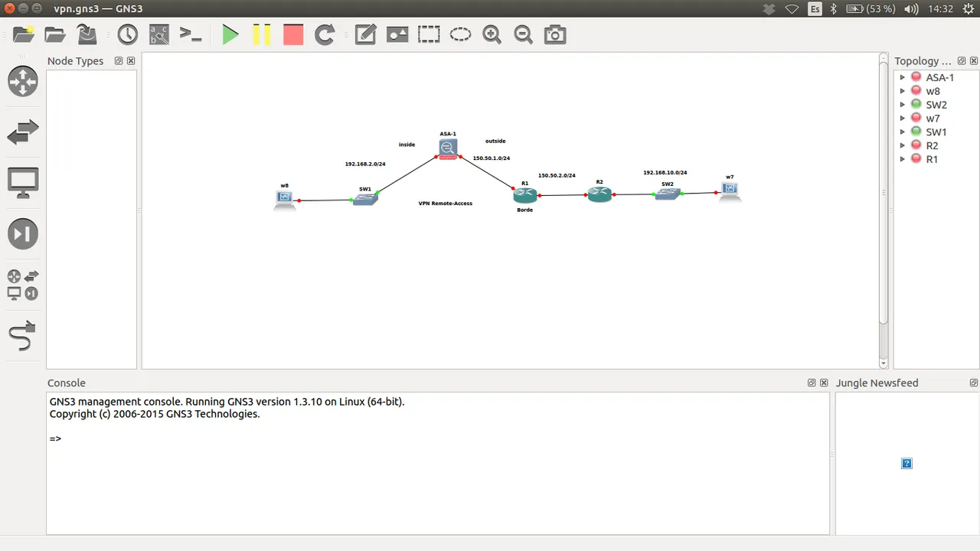This screenshot has width=980, height=551.
Task: Open the battery indicator showing 53 %
Action: tap(870, 9)
